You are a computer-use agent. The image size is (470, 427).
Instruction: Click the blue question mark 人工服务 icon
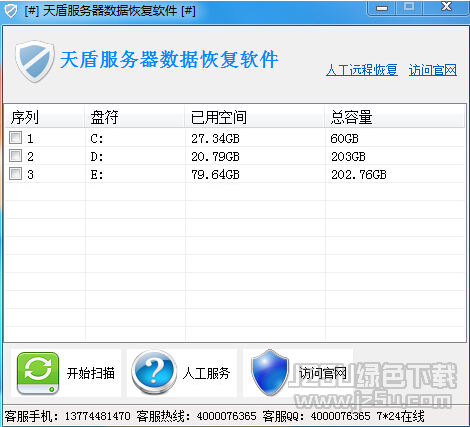click(154, 373)
